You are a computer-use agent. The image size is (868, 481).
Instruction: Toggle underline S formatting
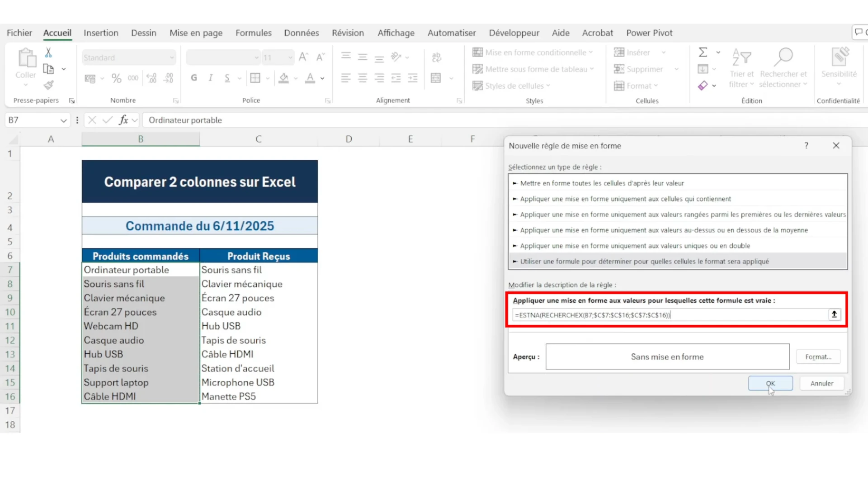tap(227, 78)
